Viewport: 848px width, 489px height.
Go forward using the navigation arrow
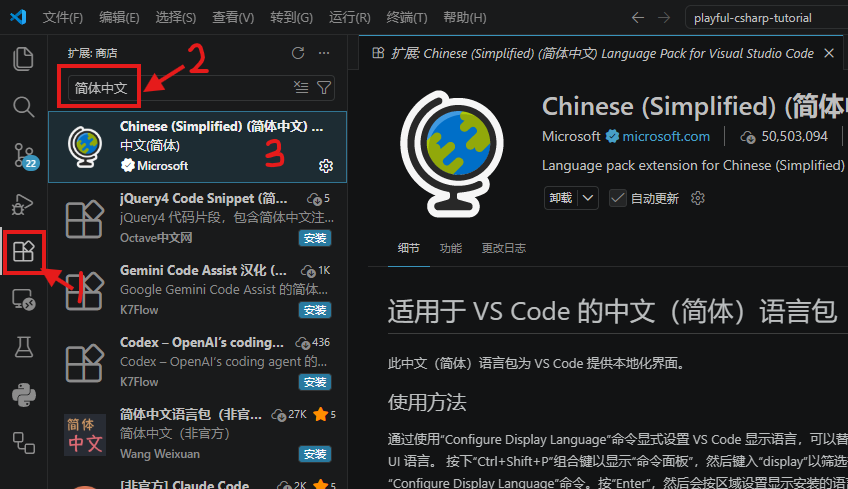(x=664, y=18)
